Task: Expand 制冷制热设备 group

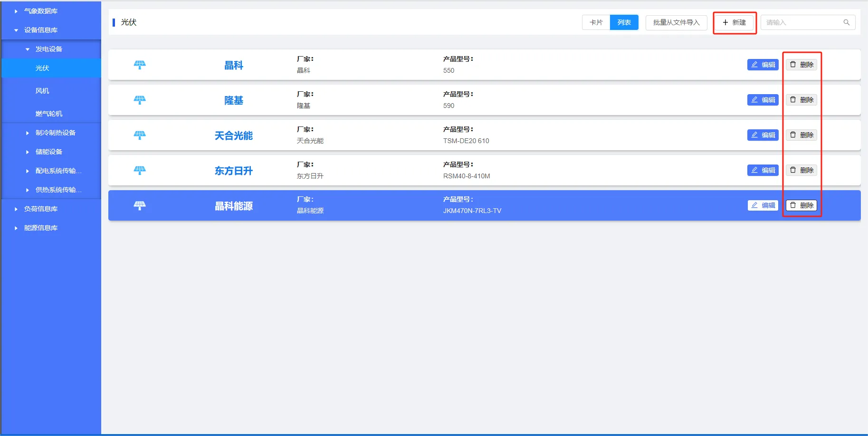Action: click(51, 133)
